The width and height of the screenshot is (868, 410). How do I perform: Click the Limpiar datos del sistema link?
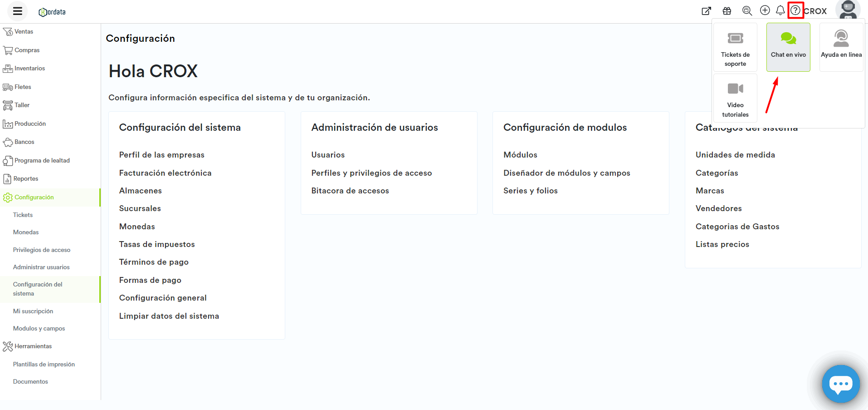[x=169, y=316]
